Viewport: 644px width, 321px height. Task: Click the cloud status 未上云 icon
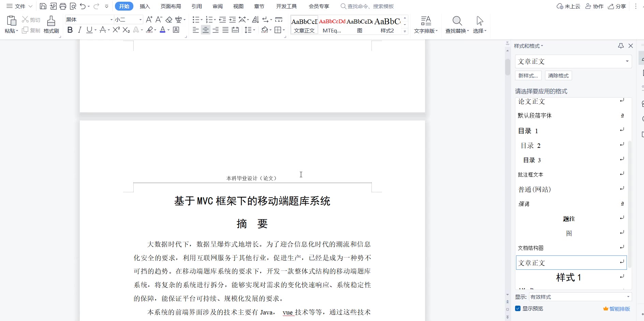[x=568, y=6]
